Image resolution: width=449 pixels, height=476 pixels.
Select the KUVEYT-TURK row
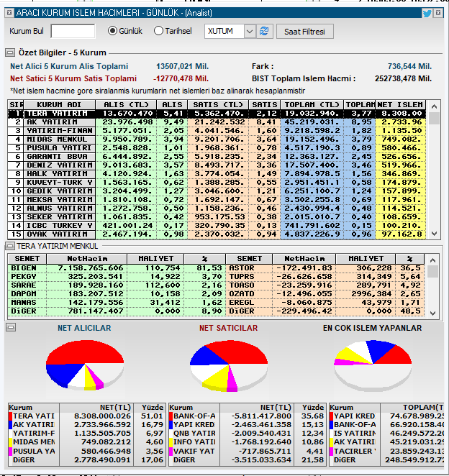[x=217, y=183]
